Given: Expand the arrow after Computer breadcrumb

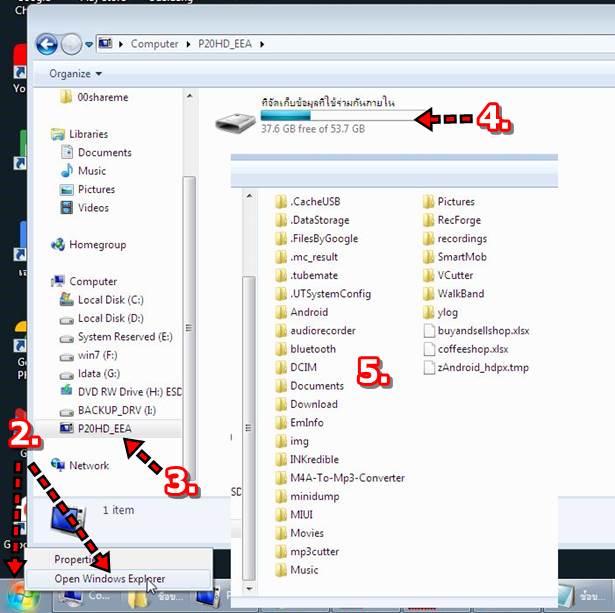Looking at the screenshot, I should tap(188, 44).
